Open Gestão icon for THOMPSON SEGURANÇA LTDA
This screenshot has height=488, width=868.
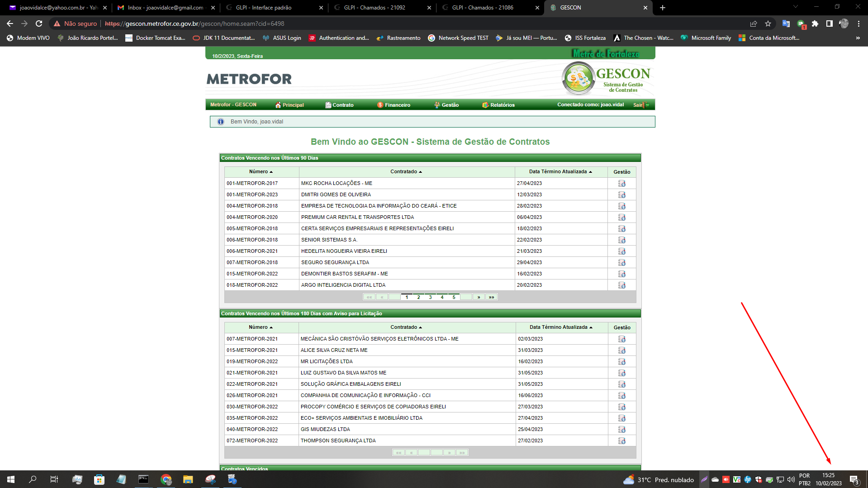coord(622,441)
